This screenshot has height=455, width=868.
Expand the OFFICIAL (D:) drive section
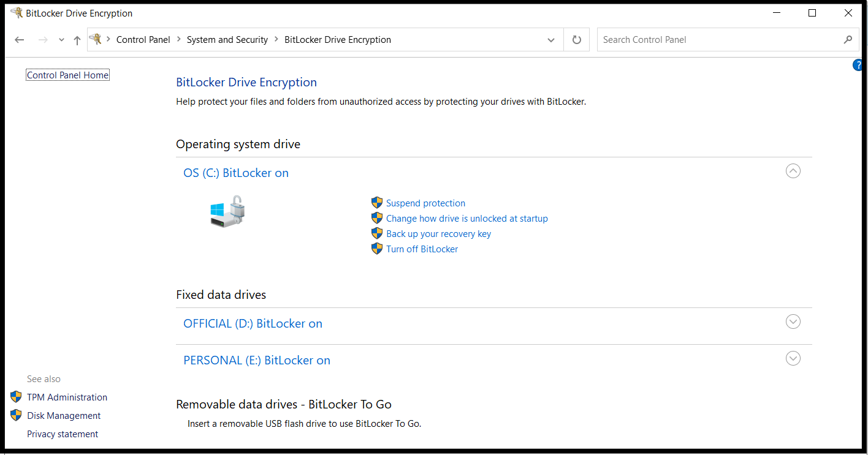tap(793, 321)
